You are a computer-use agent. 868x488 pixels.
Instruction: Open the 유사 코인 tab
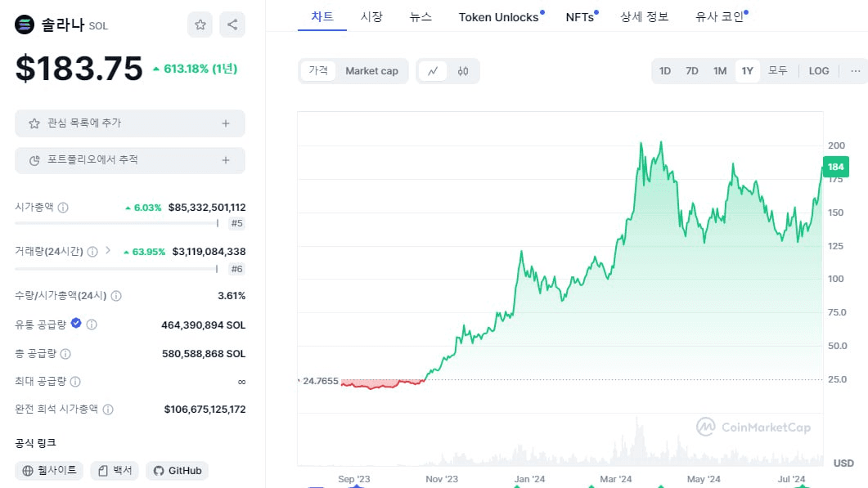pyautogui.click(x=720, y=17)
